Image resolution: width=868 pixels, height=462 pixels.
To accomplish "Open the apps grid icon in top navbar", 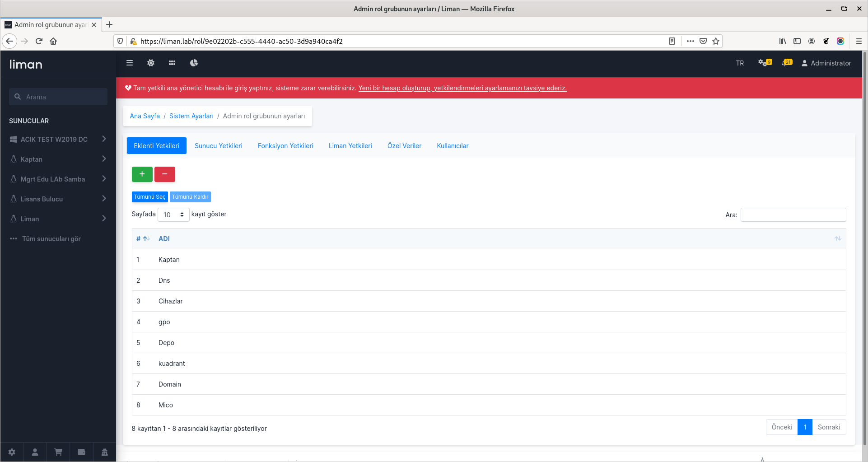I will (x=172, y=63).
